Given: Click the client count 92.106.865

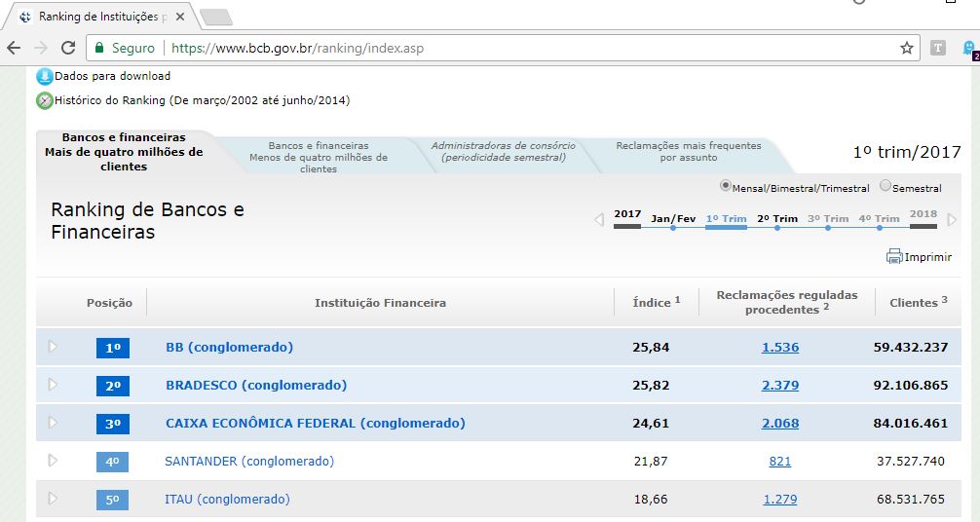Looking at the screenshot, I should 911,386.
